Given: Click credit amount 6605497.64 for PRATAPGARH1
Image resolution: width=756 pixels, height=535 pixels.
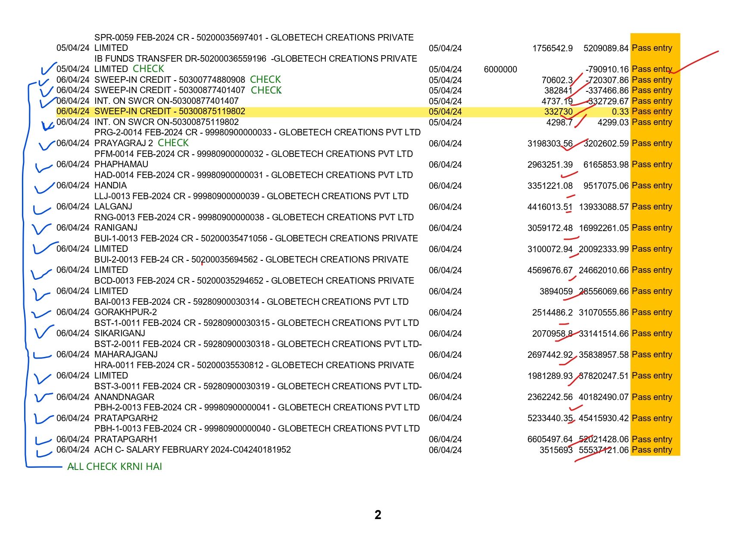Looking at the screenshot, I should click(550, 439).
